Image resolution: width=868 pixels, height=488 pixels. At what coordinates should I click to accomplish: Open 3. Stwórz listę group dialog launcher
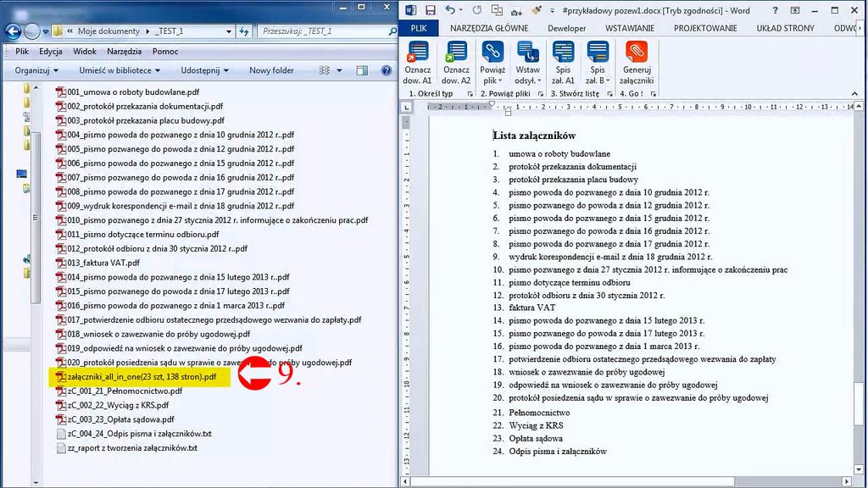tap(609, 94)
